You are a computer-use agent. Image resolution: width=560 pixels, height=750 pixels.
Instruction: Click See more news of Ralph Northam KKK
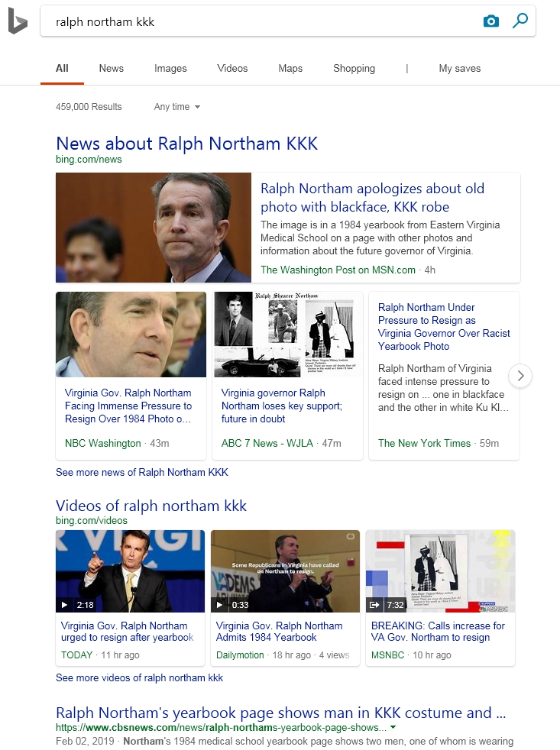click(141, 473)
